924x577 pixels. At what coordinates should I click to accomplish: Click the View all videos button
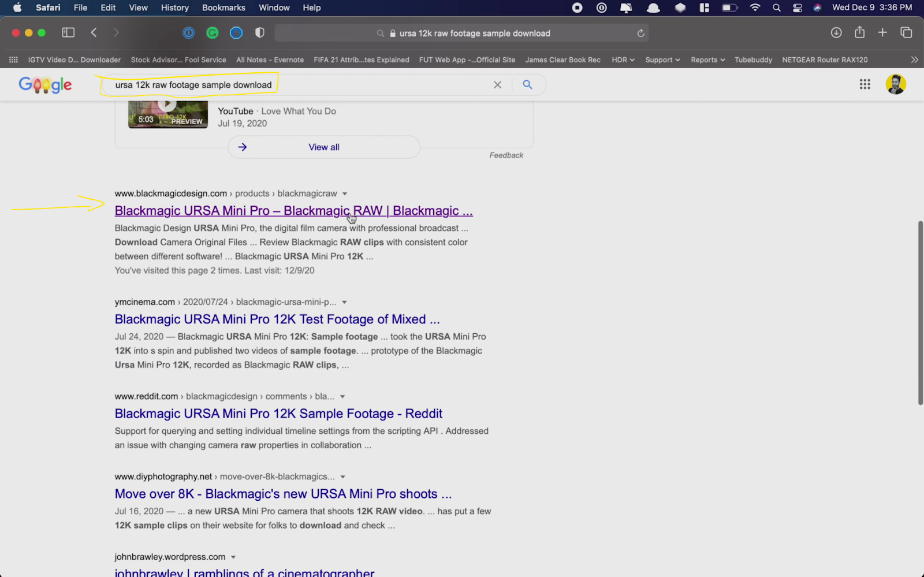tap(324, 147)
